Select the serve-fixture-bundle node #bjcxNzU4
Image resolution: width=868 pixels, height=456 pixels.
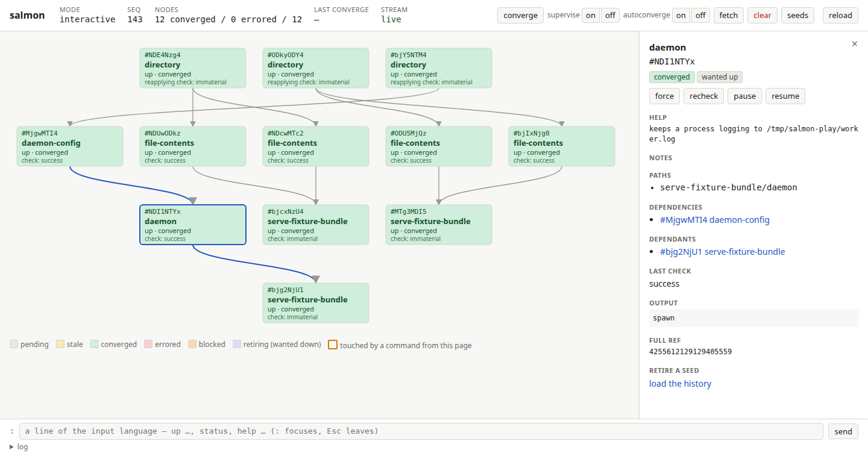(x=316, y=225)
